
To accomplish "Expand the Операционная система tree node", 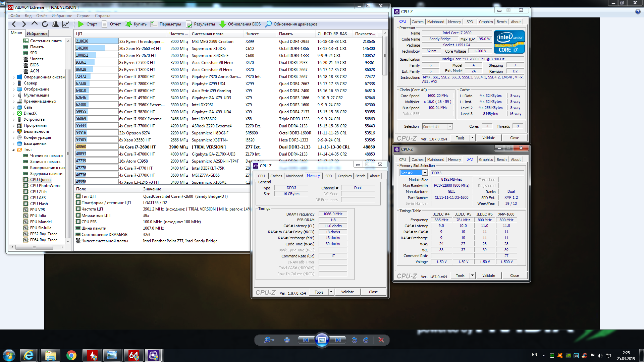I will (x=14, y=77).
